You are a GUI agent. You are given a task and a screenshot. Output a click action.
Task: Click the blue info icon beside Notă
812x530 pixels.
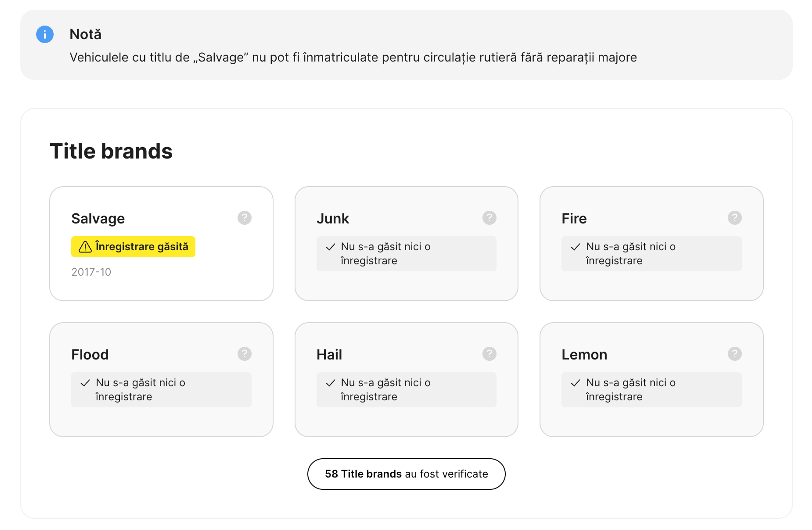pos(45,34)
